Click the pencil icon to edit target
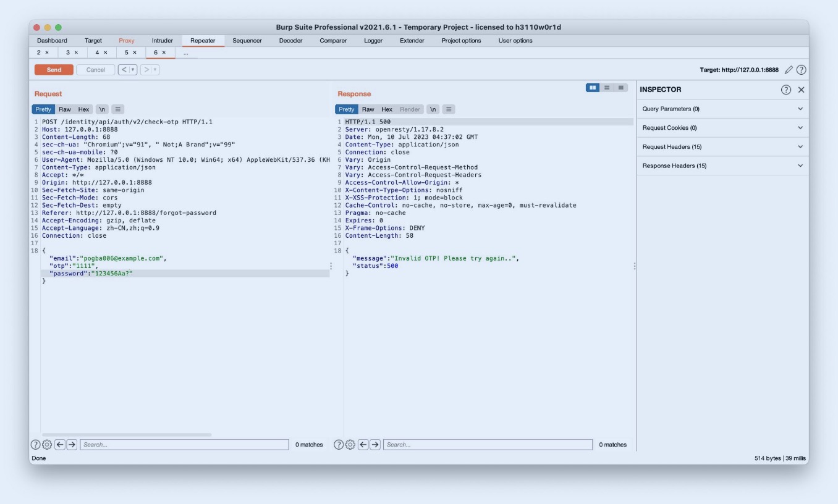Screen dimensions: 838x504 coord(789,70)
